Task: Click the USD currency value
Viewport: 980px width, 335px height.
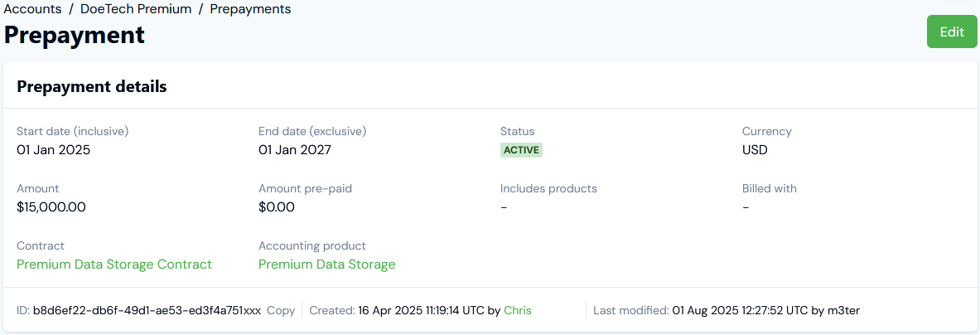Action: click(755, 150)
